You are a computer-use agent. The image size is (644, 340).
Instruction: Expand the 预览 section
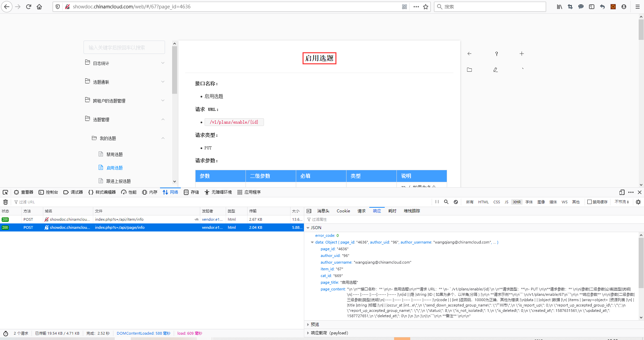pyautogui.click(x=315, y=324)
